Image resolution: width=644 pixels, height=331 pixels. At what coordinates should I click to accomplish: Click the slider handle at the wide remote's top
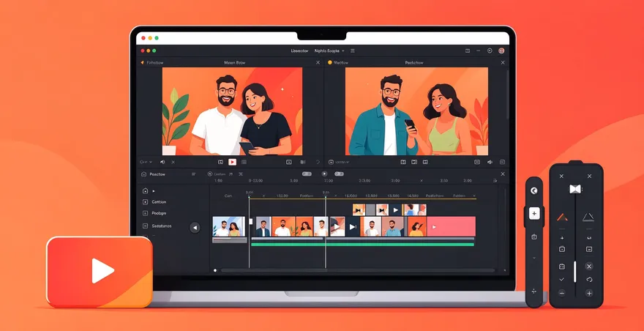tap(575, 189)
